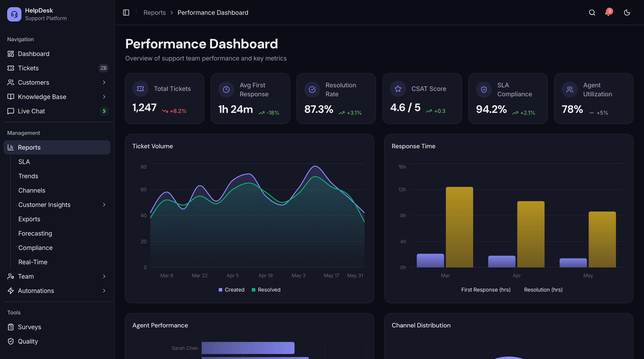
Task: Click the Live Chat bubble icon
Action: (x=11, y=111)
